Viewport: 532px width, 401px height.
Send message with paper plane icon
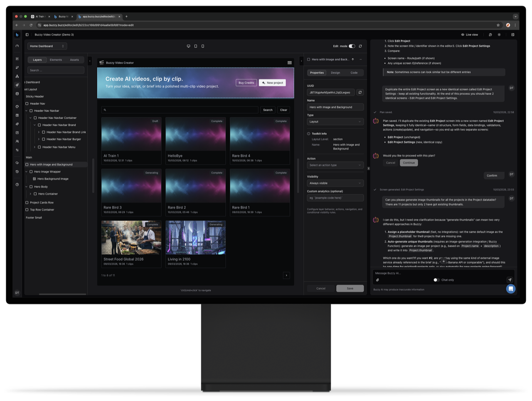510,280
